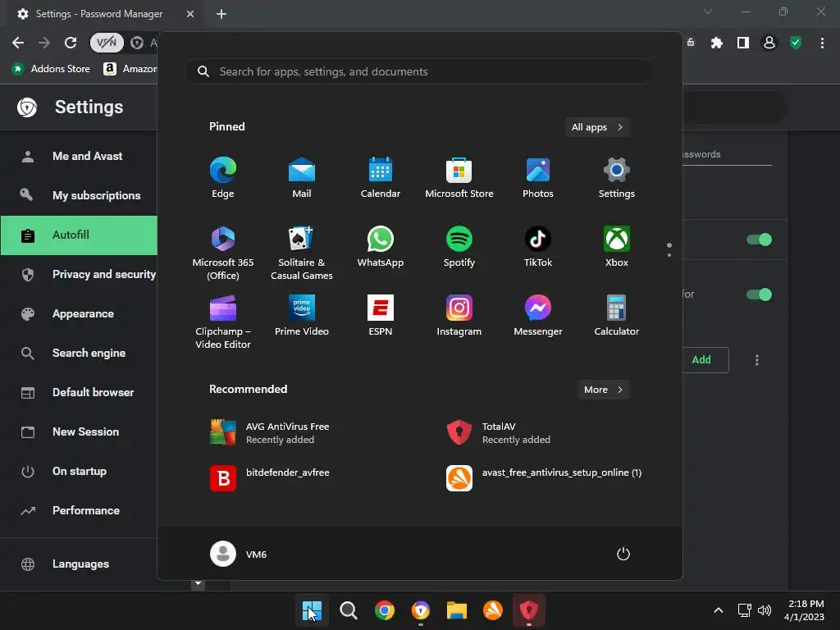
Task: Open the VM6 user account menu
Action: click(x=239, y=554)
